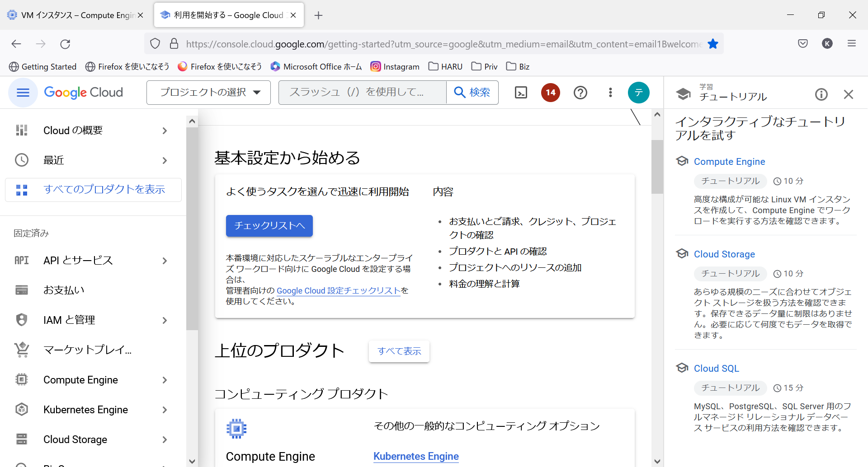Click the Kubernetes Engine hexagon icon

coord(22,409)
